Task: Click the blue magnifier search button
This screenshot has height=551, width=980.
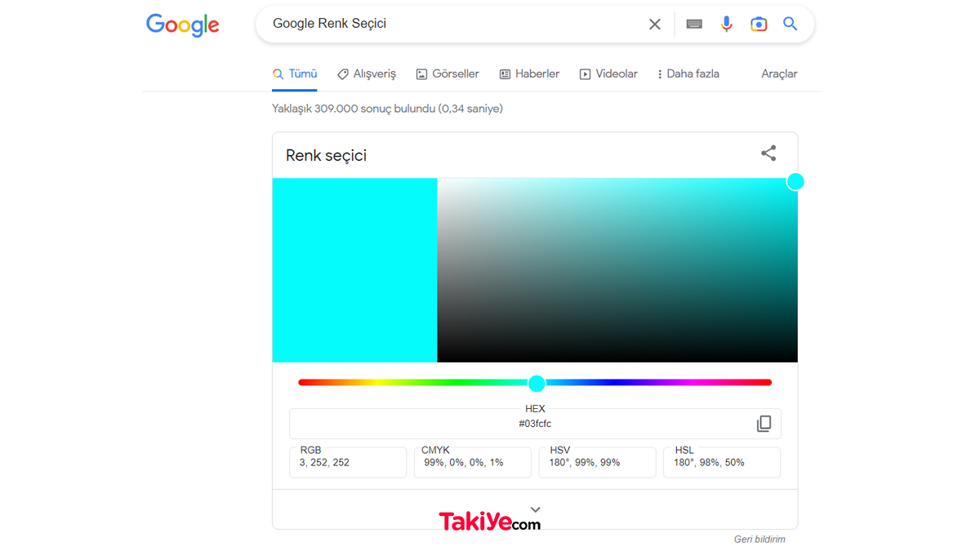Action: (x=790, y=24)
